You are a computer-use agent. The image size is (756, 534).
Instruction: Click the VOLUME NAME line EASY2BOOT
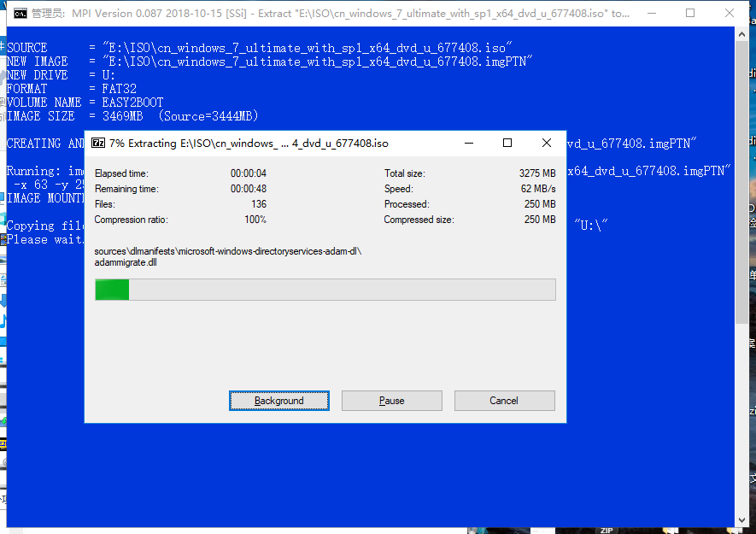point(85,103)
